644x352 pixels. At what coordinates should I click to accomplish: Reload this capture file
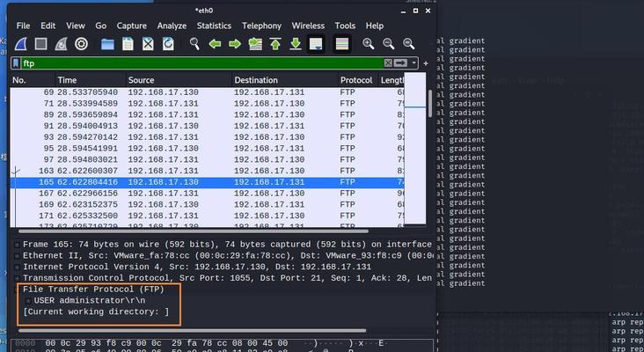[x=168, y=44]
